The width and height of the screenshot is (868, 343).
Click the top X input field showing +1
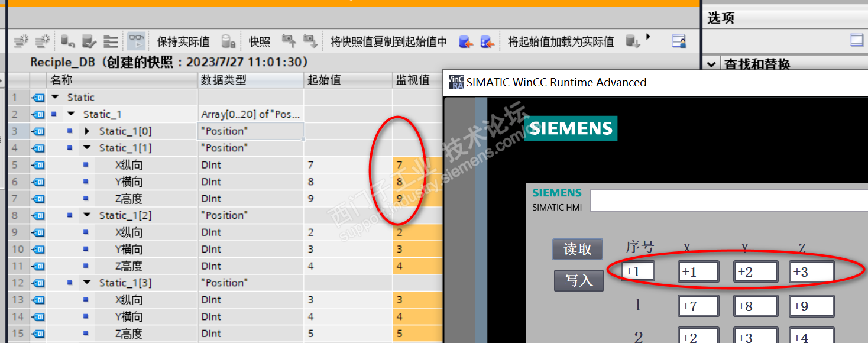698,271
